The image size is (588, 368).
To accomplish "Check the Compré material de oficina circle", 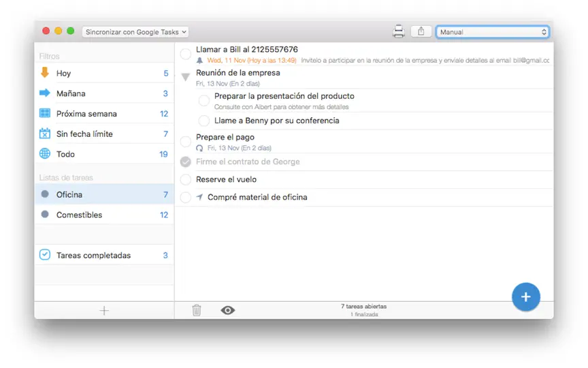I will 186,197.
